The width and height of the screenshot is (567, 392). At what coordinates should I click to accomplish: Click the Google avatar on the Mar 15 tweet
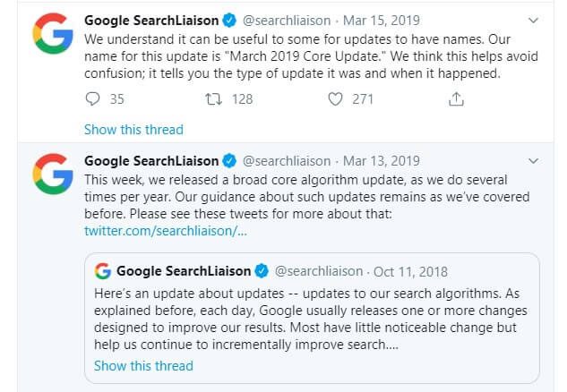(x=53, y=33)
